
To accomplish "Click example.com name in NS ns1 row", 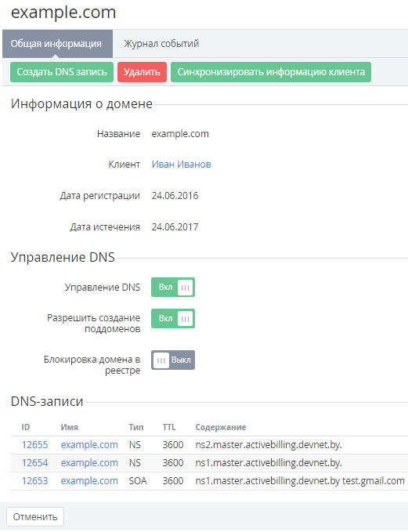I will (89, 463).
